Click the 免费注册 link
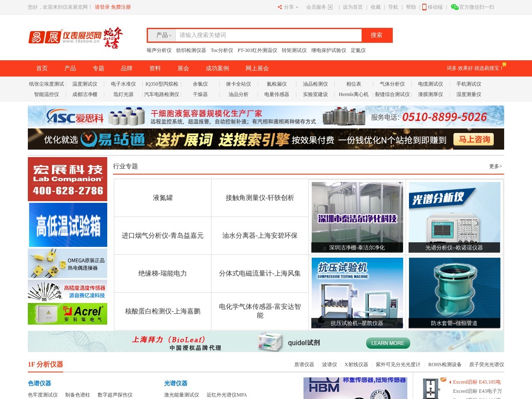 (x=121, y=7)
